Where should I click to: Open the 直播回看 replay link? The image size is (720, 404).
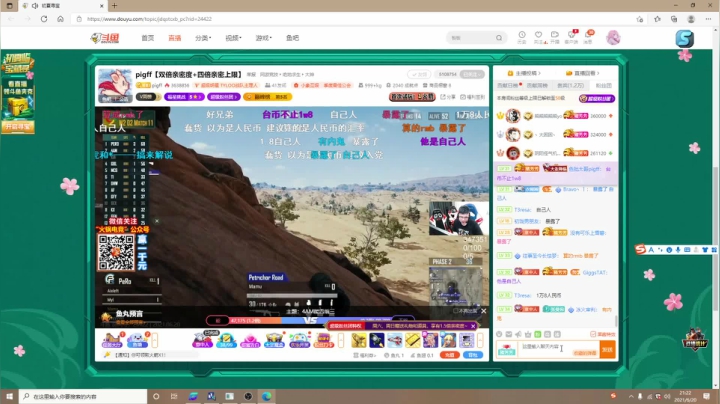[x=583, y=73]
